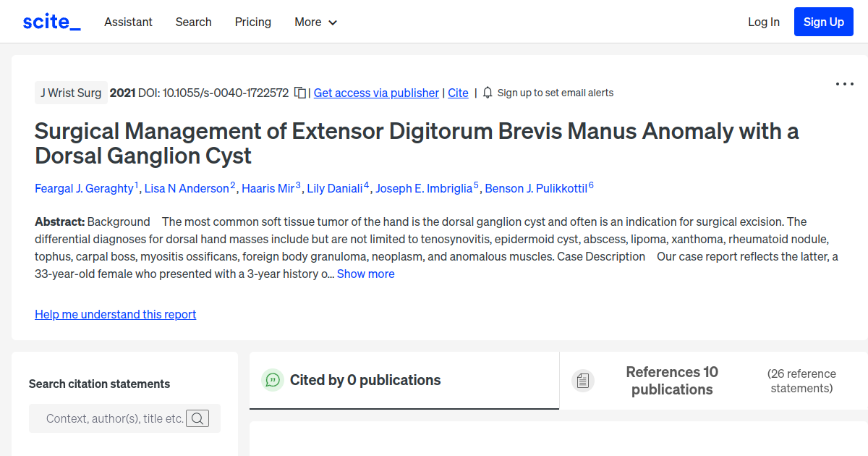The image size is (868, 456).
Task: Click the Sign Up button
Action: [x=823, y=21]
